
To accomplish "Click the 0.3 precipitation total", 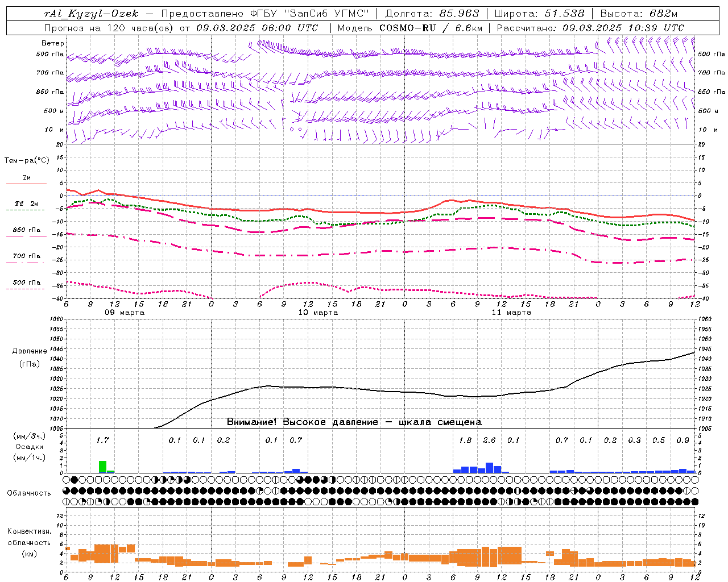I will click(x=634, y=440).
